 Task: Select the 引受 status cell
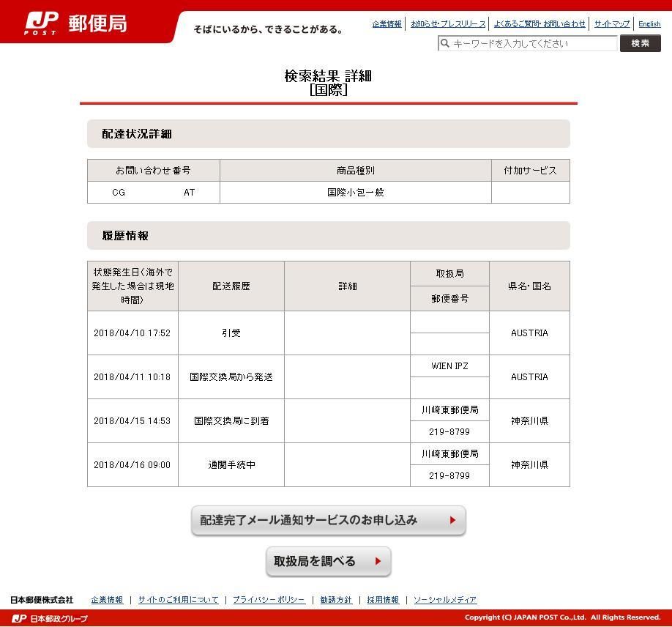[231, 333]
